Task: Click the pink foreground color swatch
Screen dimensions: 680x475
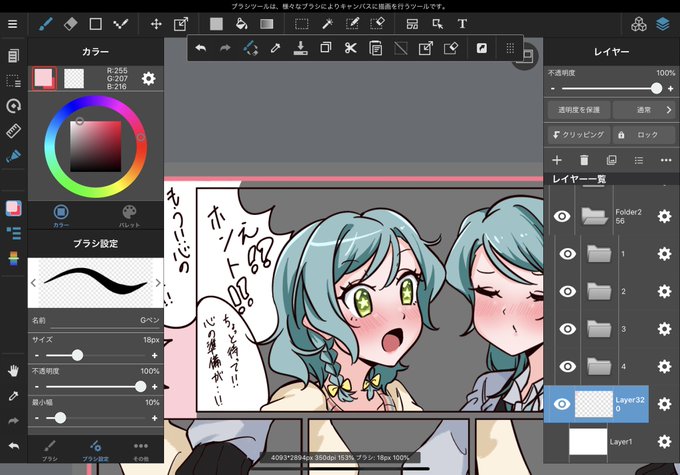Action: coord(44,79)
